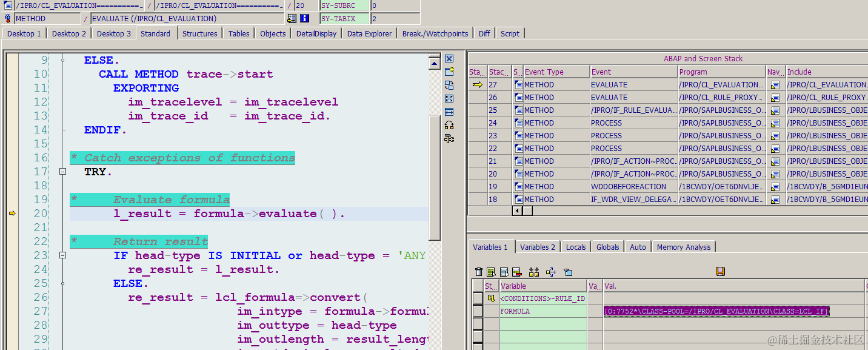Click the navigate icon left of info icon

point(292,19)
